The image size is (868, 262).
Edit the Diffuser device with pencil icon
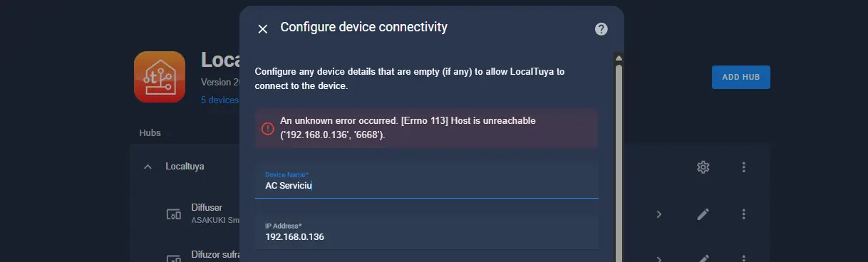703,214
